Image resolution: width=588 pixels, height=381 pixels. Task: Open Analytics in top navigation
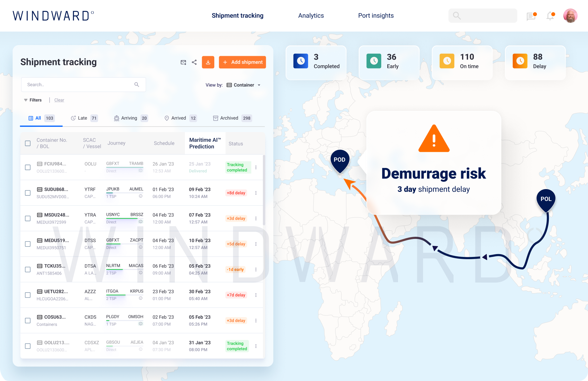(x=311, y=15)
